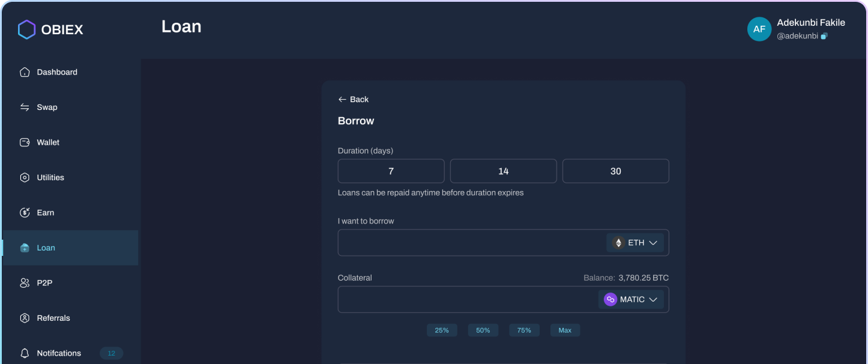Open the MATIC collateral currency dropdown
The width and height of the screenshot is (868, 364).
(x=631, y=299)
